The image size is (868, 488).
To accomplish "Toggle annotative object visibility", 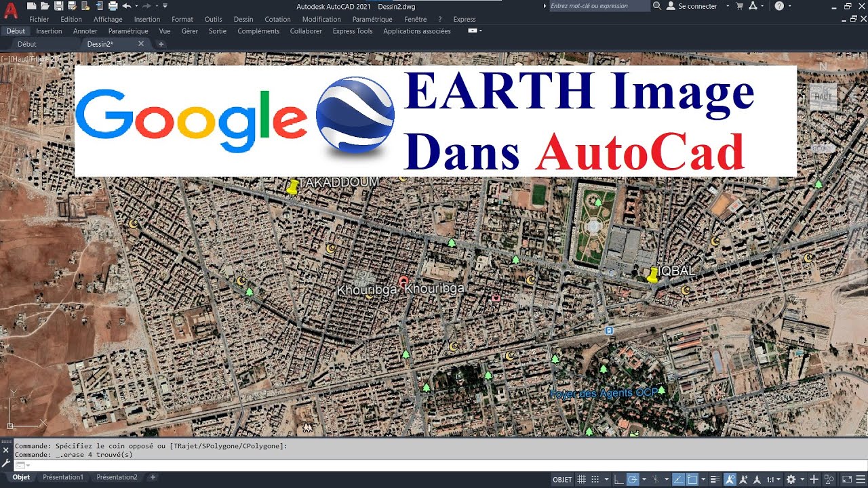I will pos(730,479).
